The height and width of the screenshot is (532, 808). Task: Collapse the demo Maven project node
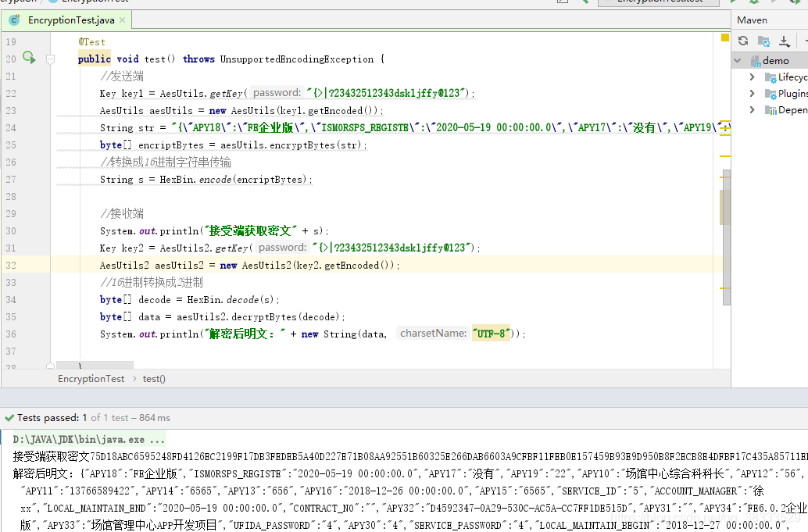point(738,61)
